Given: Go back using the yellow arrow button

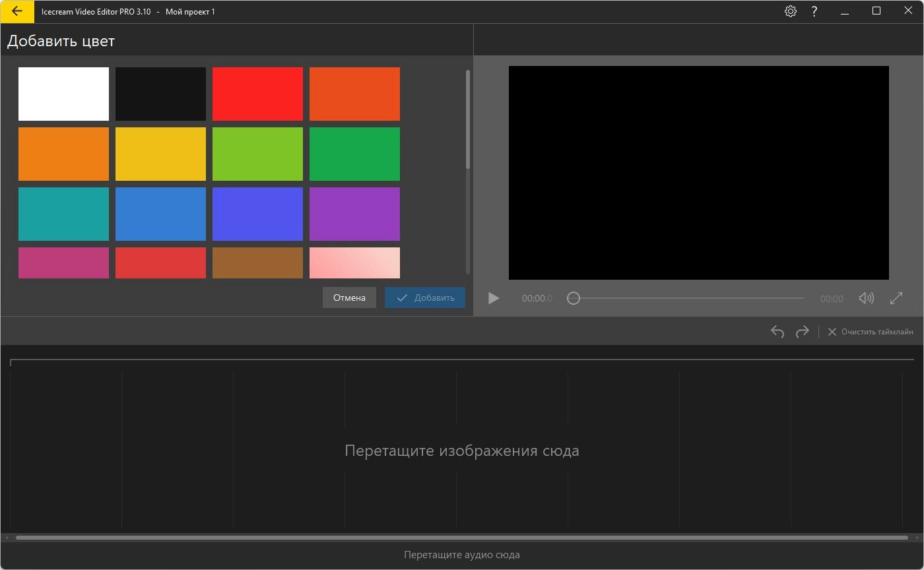Looking at the screenshot, I should pos(17,11).
